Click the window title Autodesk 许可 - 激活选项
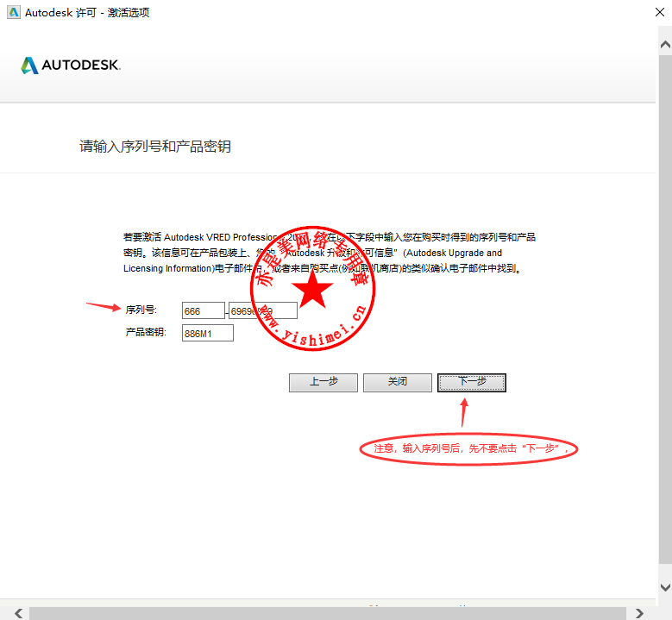Screen dimensions: 672x620 coord(87,12)
